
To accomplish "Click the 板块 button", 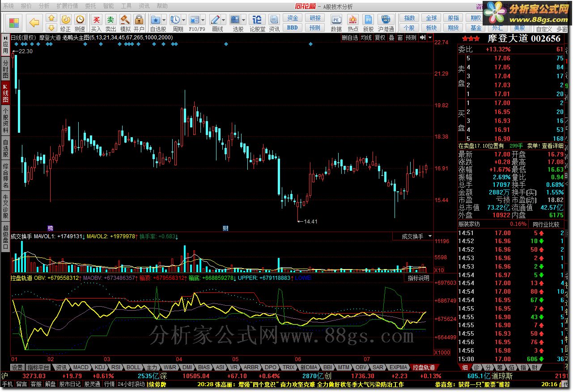I will pos(431,27).
